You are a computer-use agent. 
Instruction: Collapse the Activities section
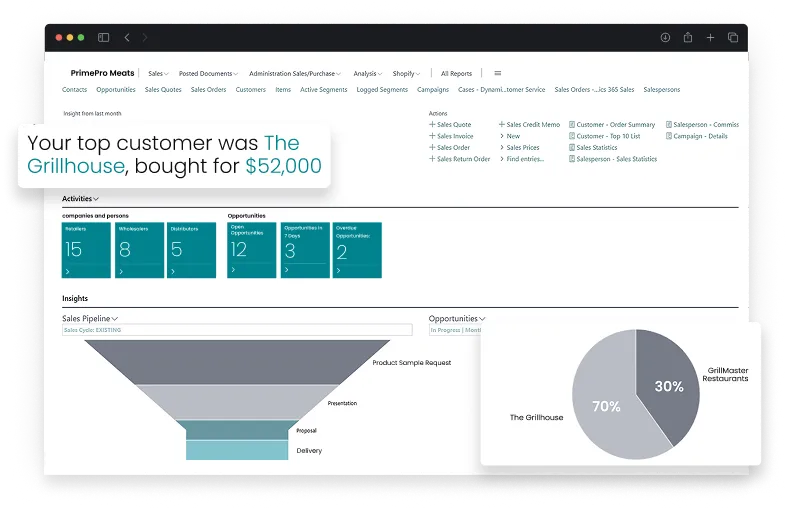click(x=80, y=198)
